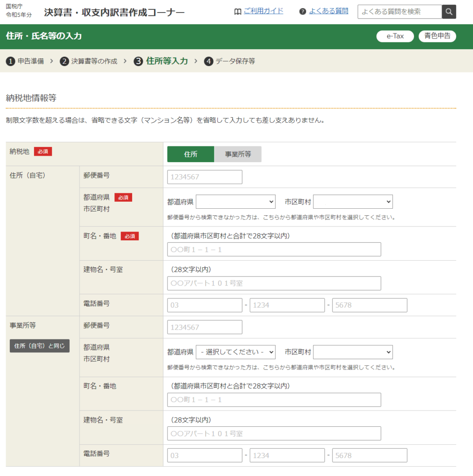Viewport: 473px width, 476px height.
Task: Select 事業所等 as the tax payment place
Action: [238, 154]
